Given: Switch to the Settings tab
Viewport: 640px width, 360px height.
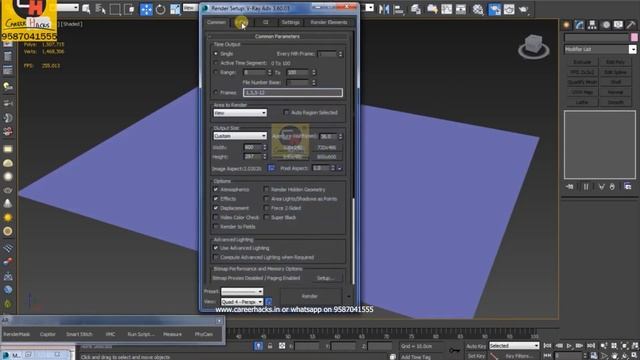Looking at the screenshot, I should (291, 22).
